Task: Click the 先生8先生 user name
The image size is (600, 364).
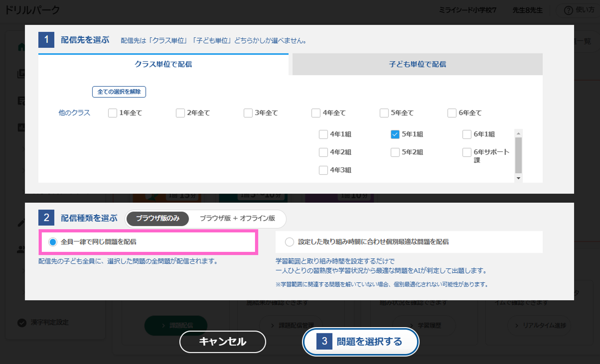Action: 527,11
